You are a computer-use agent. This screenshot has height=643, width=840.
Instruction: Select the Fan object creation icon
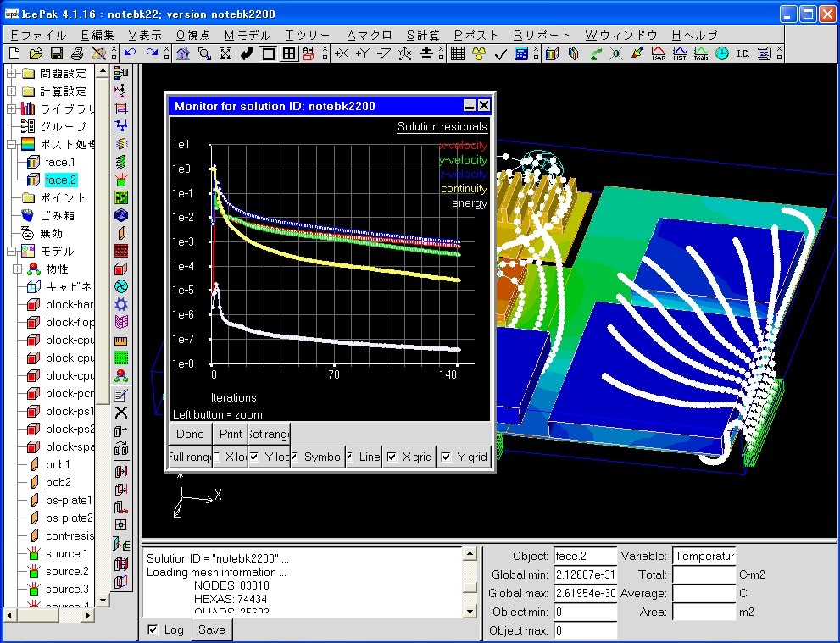click(x=121, y=286)
